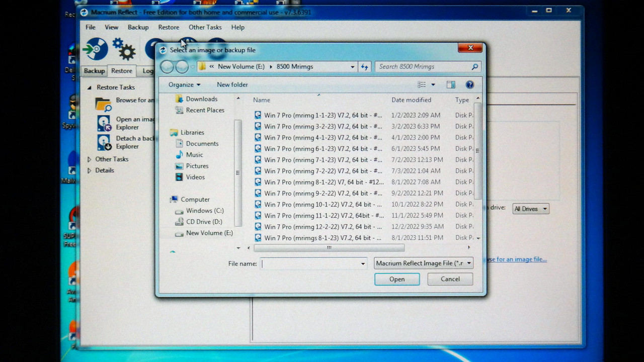The width and height of the screenshot is (644, 362).
Task: Click the 8500 Mrimgs breadcrumb segment
Action: 295,66
